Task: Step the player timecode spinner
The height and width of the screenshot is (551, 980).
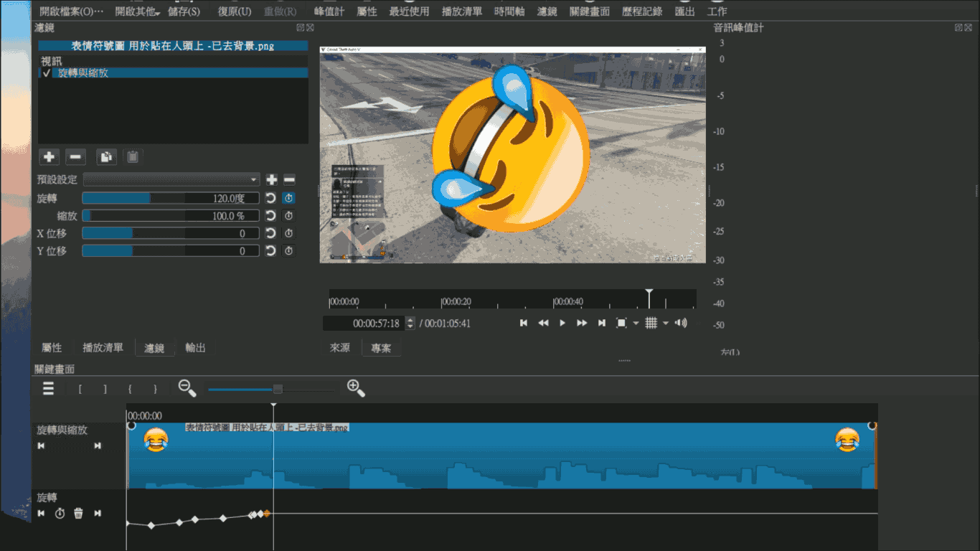Action: [x=410, y=324]
